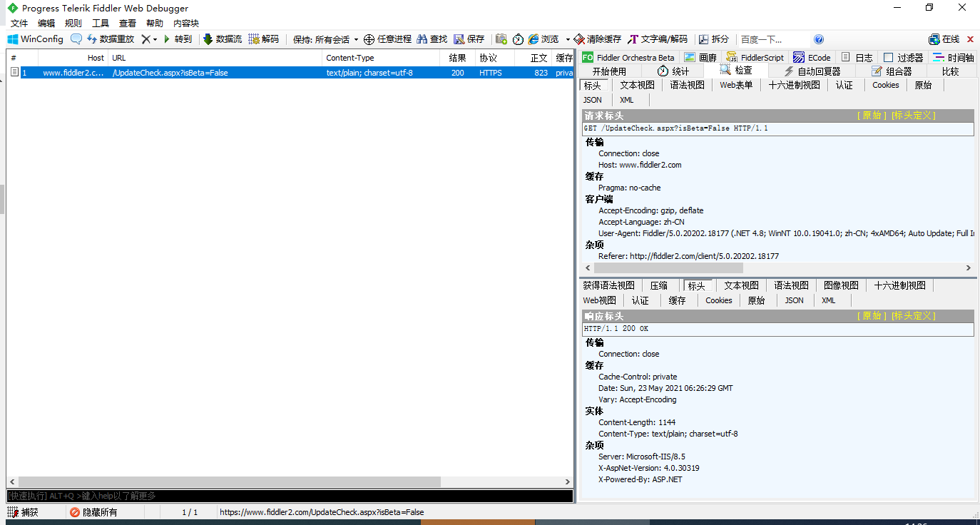Click the session list horizontal scrollbar thumb
Image resolution: width=980 pixels, height=525 pixels.
[x=228, y=482]
